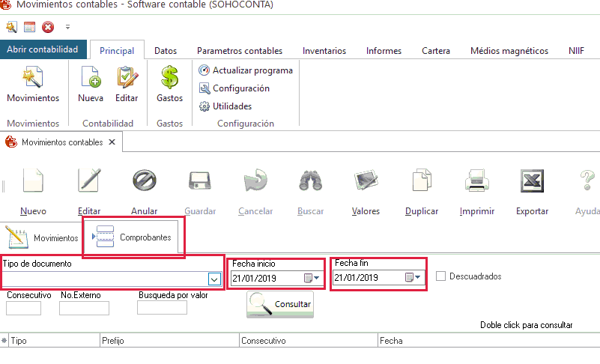
Task: Switch to the Informes ribbon tab
Action: click(384, 51)
